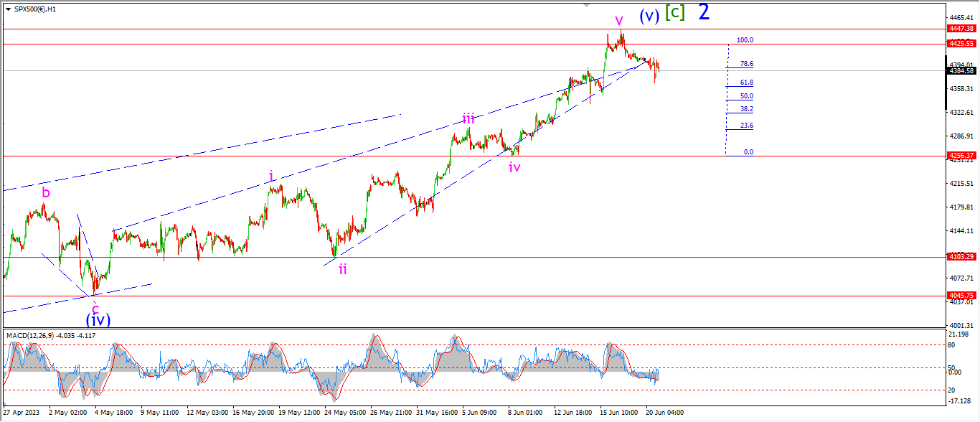Click the magenta ii wave label
Image resolution: width=980 pixels, height=422 pixels.
coord(343,268)
